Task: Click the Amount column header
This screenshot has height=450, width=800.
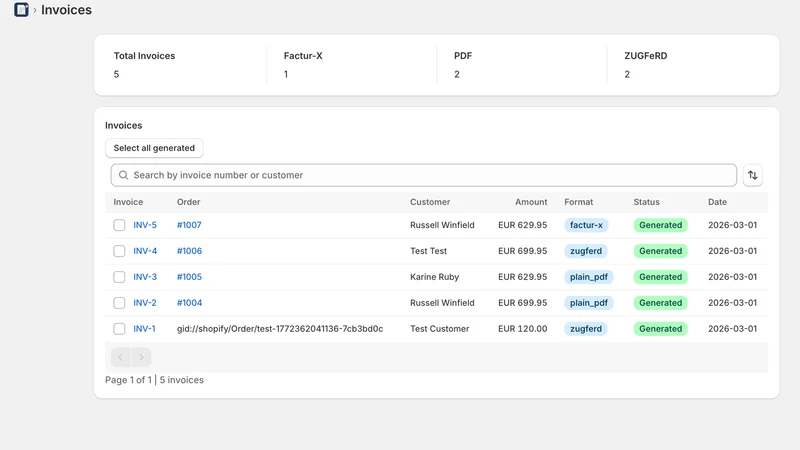Action: pos(531,202)
